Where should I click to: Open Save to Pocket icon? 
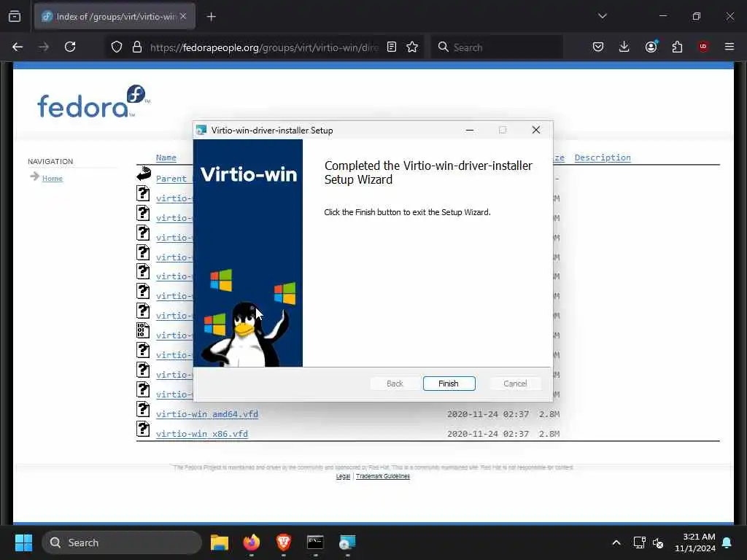[598, 47]
